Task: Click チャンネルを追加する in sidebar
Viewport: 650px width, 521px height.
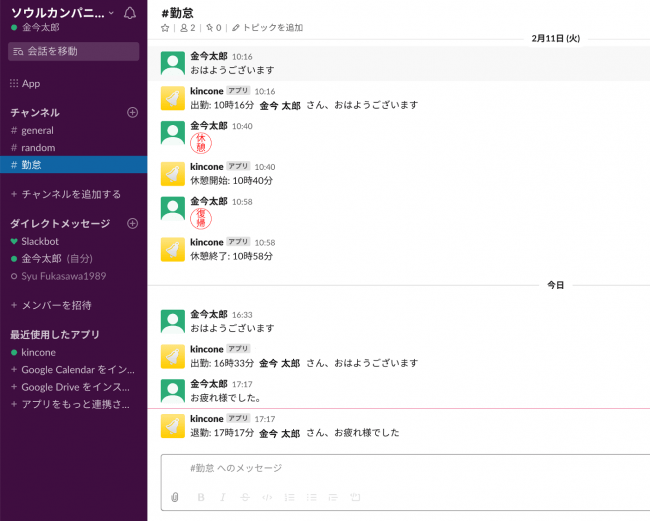Action: 70,194
